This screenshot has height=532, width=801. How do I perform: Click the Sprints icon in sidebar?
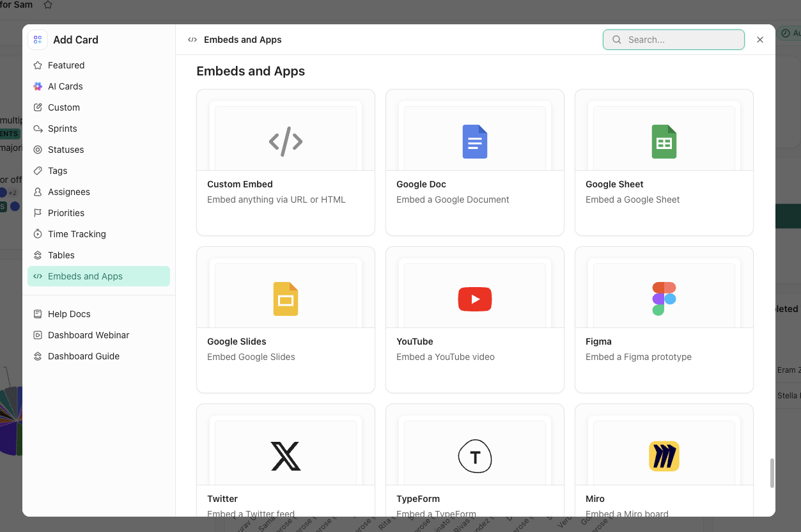(38, 129)
